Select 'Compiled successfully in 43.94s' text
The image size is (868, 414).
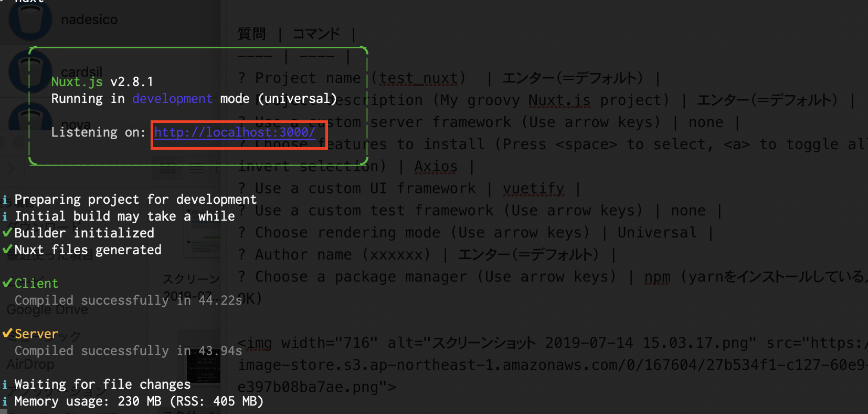(x=128, y=351)
